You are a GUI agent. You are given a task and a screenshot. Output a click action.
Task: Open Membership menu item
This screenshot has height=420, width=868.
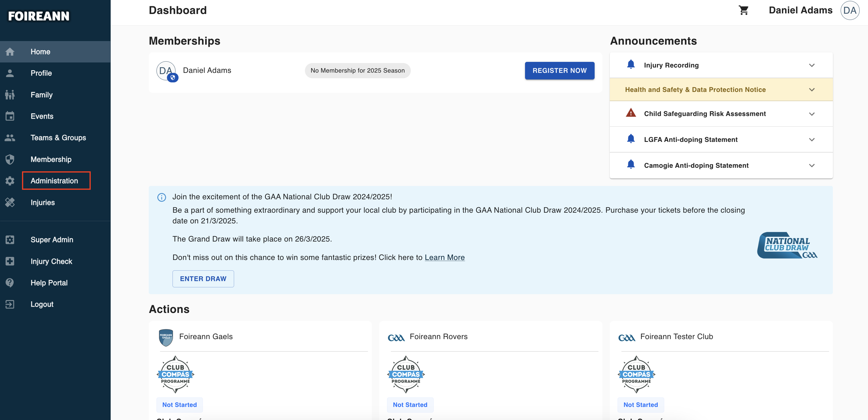[x=55, y=159]
